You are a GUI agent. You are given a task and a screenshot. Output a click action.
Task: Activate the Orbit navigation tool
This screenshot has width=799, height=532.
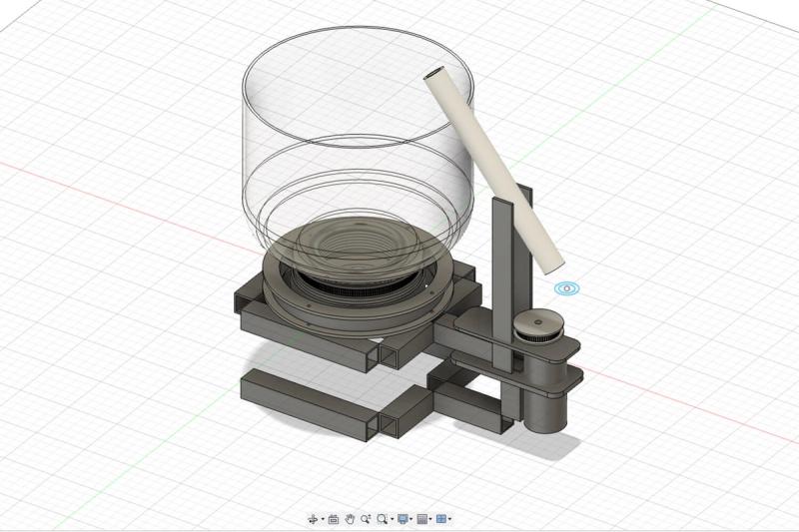tap(313, 519)
